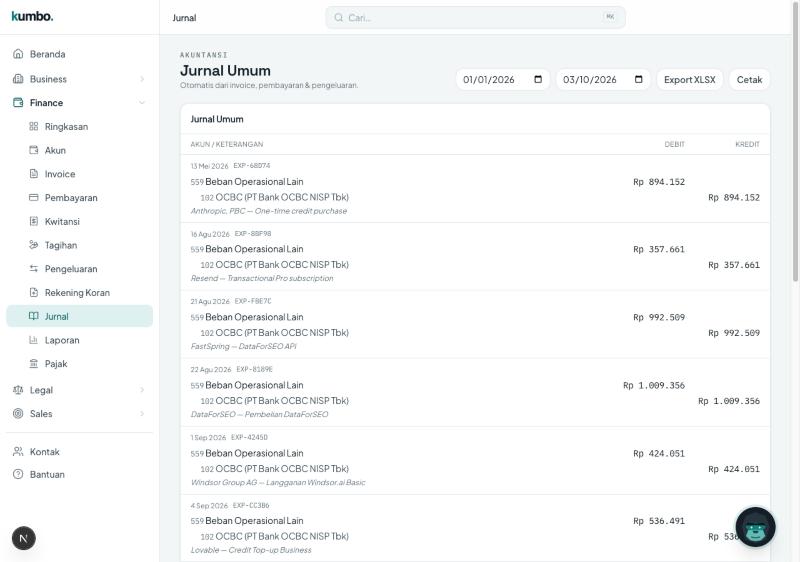
Task: Open Kontak link
Action: point(80,451)
